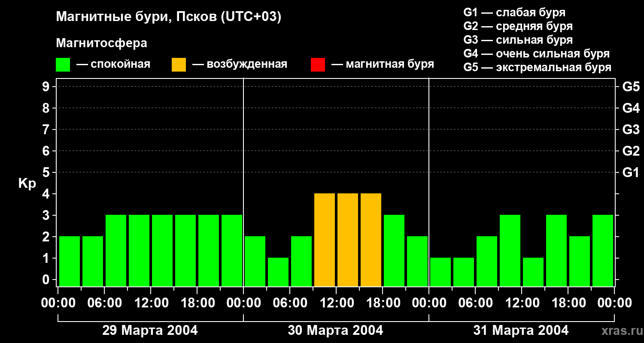Screen dimensions: 644x343
Task: Click the right-axis G4 level label
Action: pyautogui.click(x=631, y=108)
